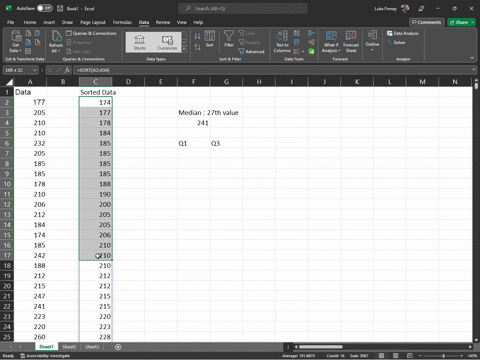
Task: Open the File tab
Action: coord(11,22)
